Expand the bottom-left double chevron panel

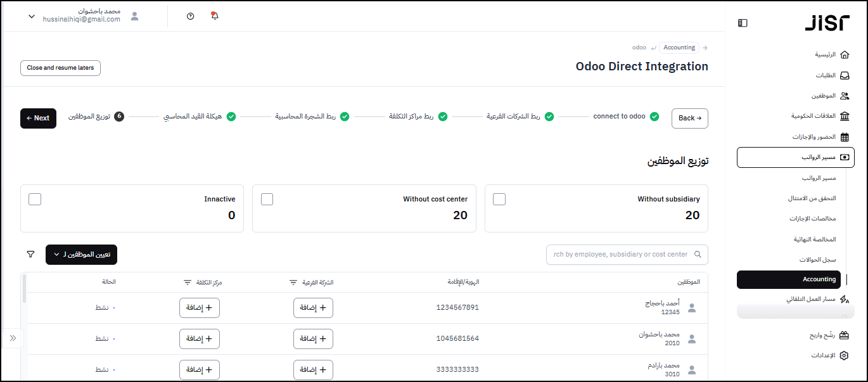[13, 338]
